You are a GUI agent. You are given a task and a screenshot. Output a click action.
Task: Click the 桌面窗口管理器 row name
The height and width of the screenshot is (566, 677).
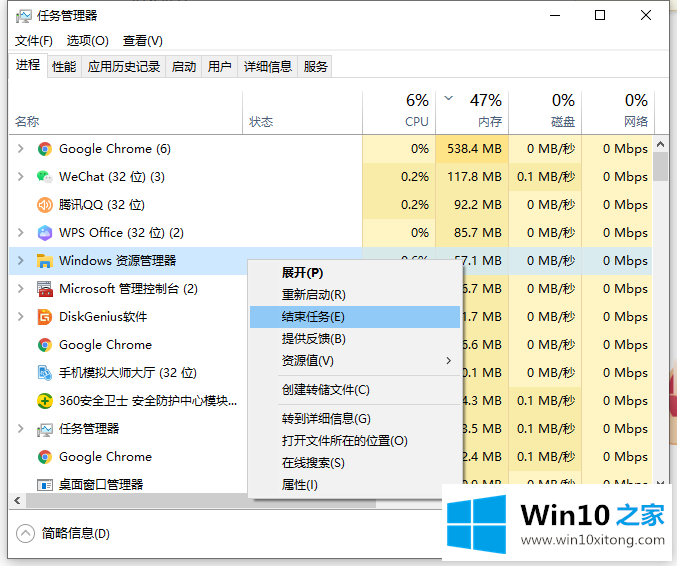pos(101,485)
